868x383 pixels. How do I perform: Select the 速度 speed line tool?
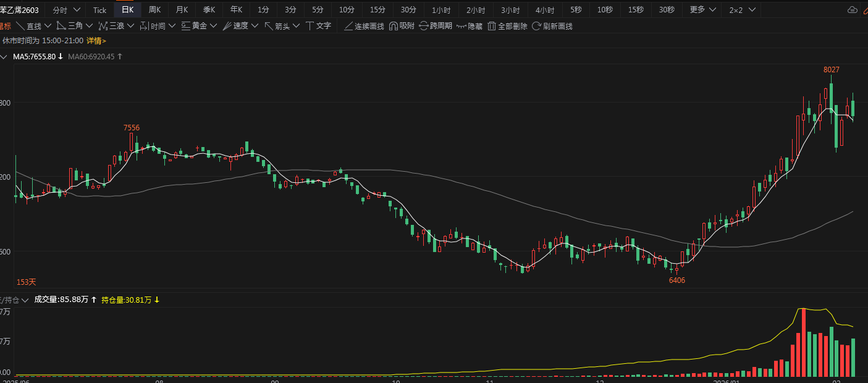[235, 26]
